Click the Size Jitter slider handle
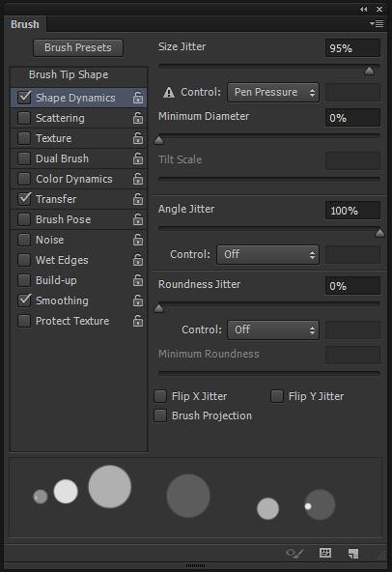 pos(369,71)
